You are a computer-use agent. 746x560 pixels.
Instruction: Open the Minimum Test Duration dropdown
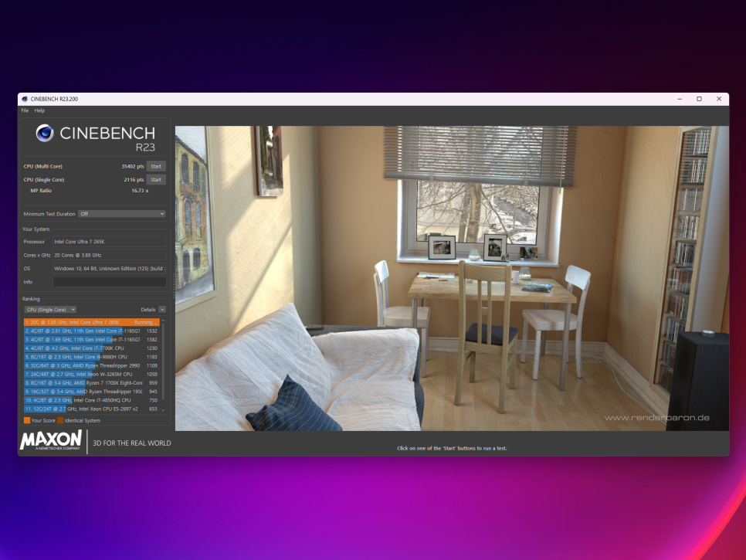coord(122,214)
